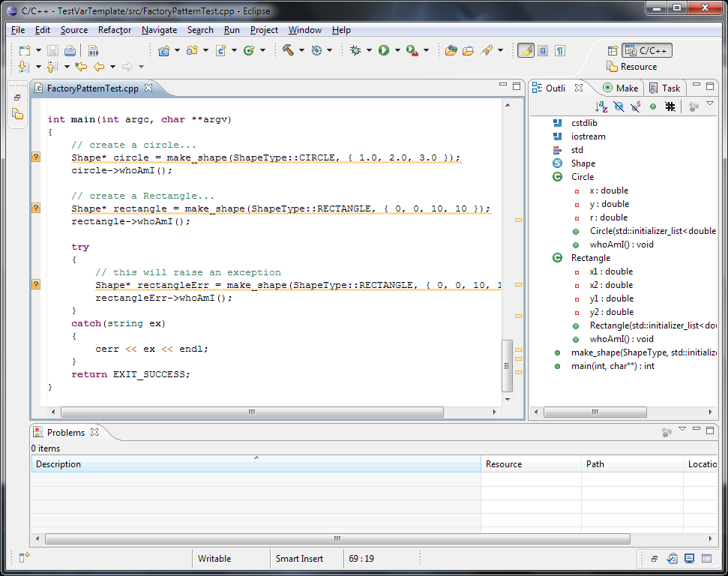The height and width of the screenshot is (576, 728).
Task: Open the File menu
Action: pyautogui.click(x=18, y=30)
